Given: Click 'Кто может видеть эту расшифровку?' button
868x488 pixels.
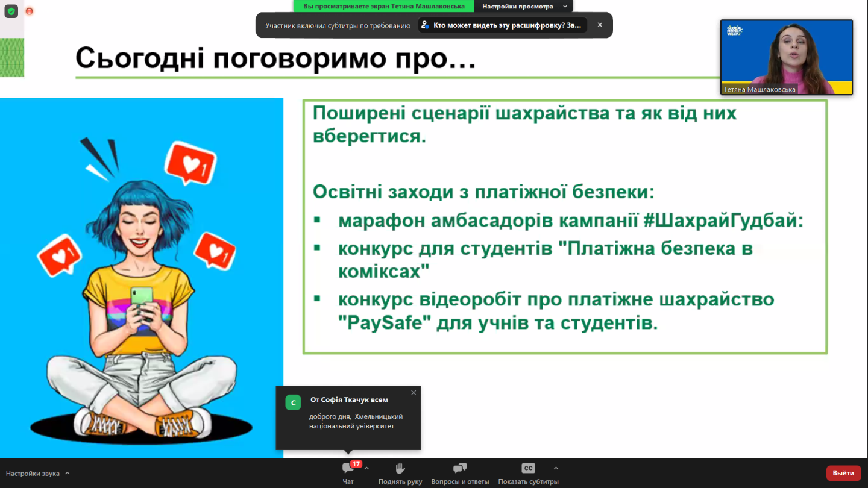Looking at the screenshot, I should click(x=503, y=25).
